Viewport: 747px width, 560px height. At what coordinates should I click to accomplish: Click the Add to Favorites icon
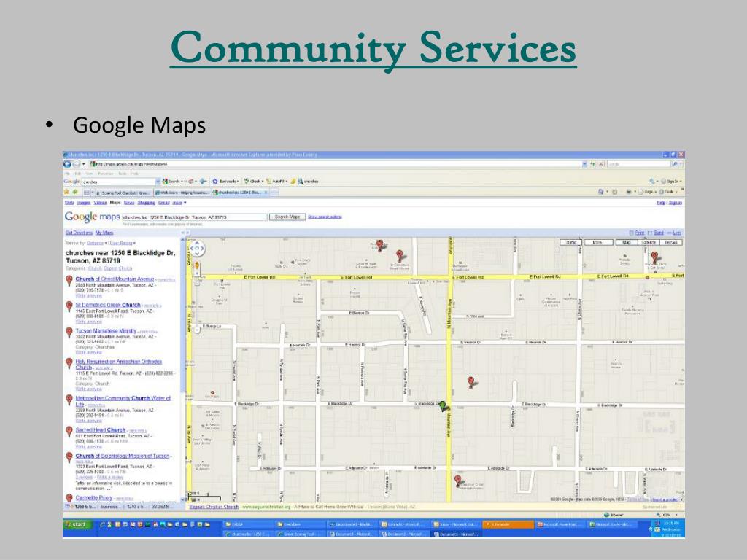coord(75,192)
